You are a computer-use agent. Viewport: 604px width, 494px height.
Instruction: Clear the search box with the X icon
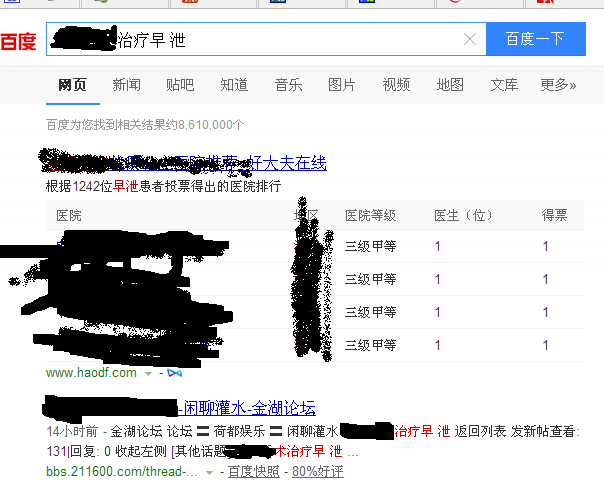pyautogui.click(x=470, y=40)
